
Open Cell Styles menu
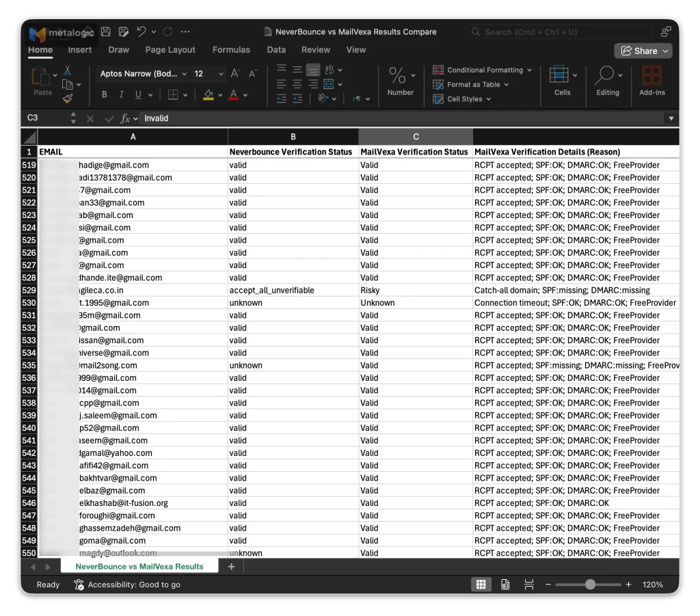(x=462, y=99)
